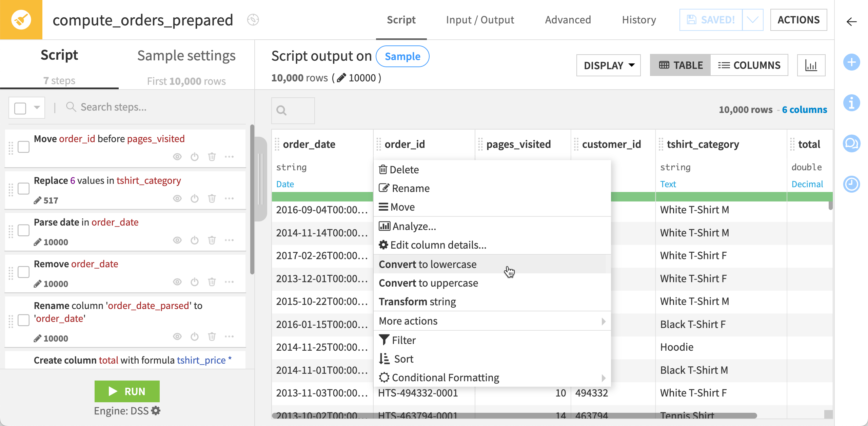
Task: Check the 'Move order_id' step checkbox
Action: tap(23, 147)
